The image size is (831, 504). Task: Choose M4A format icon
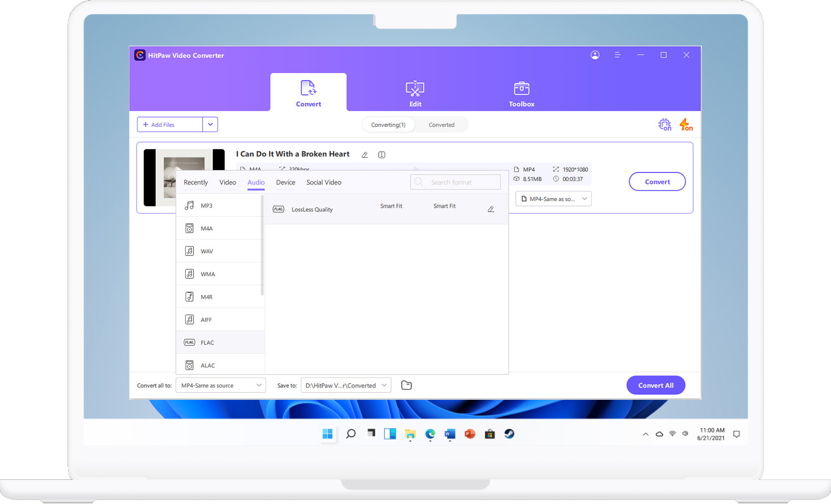point(189,228)
